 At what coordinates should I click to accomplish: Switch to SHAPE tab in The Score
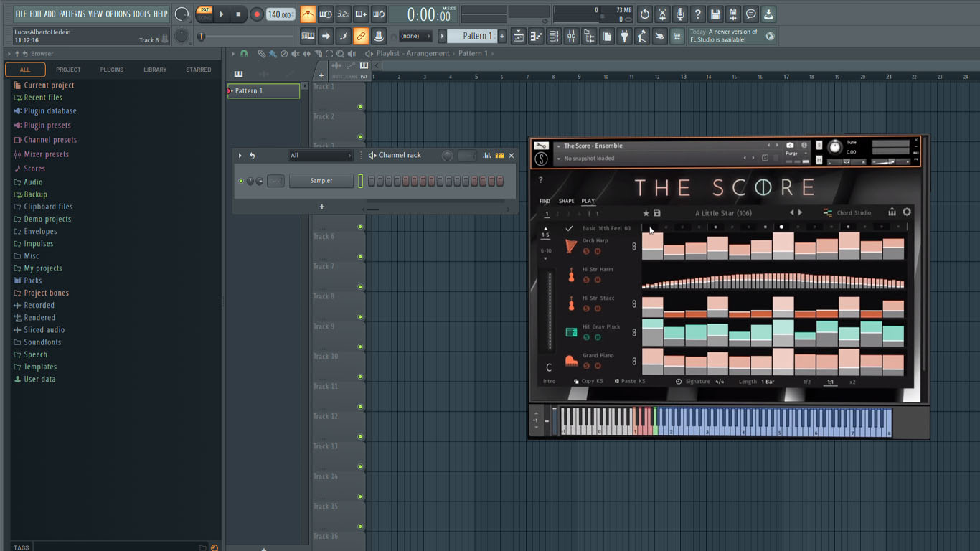[x=567, y=201]
